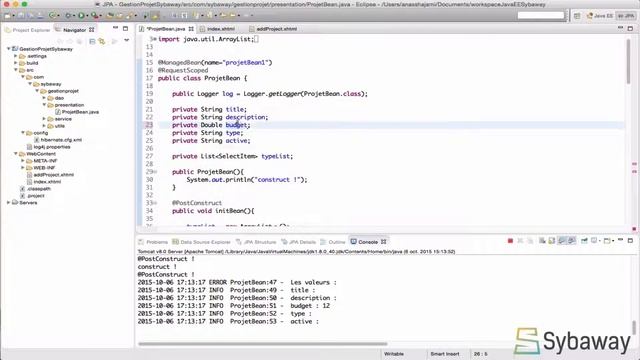Minimize the editor area
640x360 pixels.
pos(620,28)
